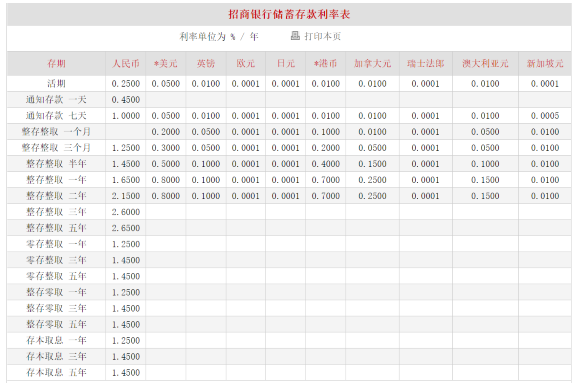582x387 pixels.
Task: Click 1.4500 人民币 rate for 整存整取 半年
Action: pos(126,164)
